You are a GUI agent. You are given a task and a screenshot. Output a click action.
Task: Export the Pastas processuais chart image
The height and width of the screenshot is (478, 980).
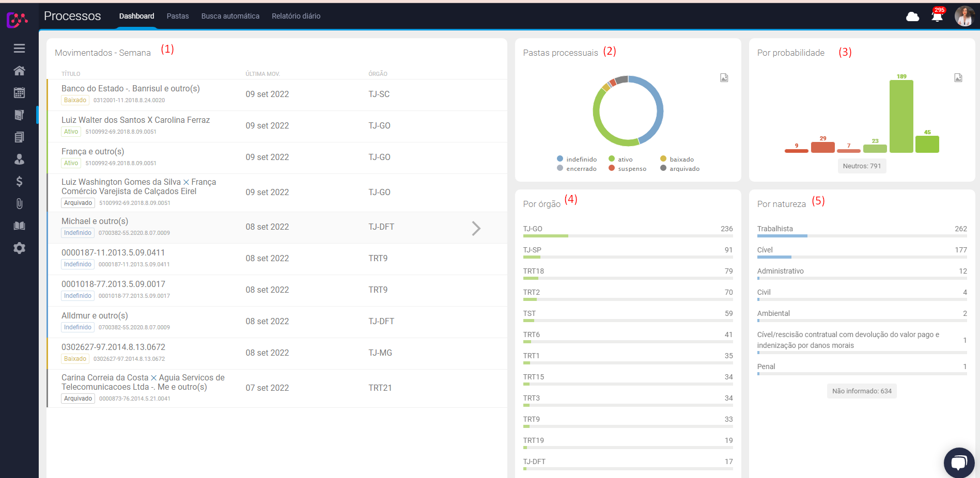click(724, 78)
